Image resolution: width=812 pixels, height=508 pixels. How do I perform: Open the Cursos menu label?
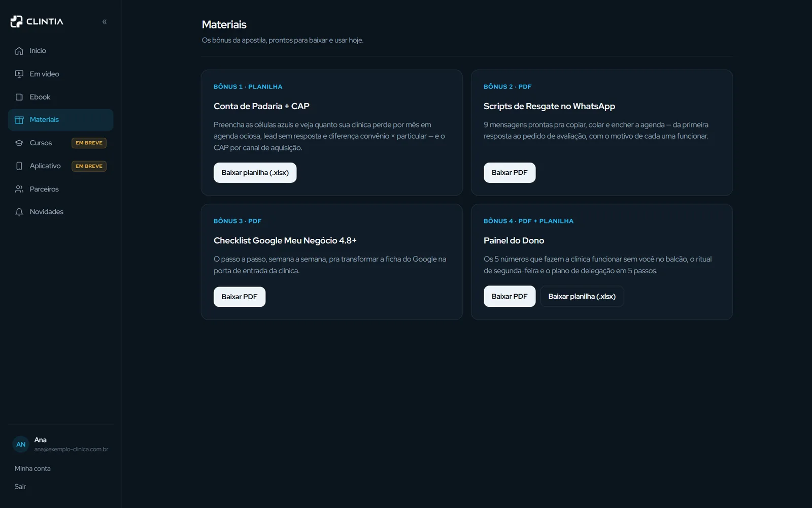coord(41,143)
